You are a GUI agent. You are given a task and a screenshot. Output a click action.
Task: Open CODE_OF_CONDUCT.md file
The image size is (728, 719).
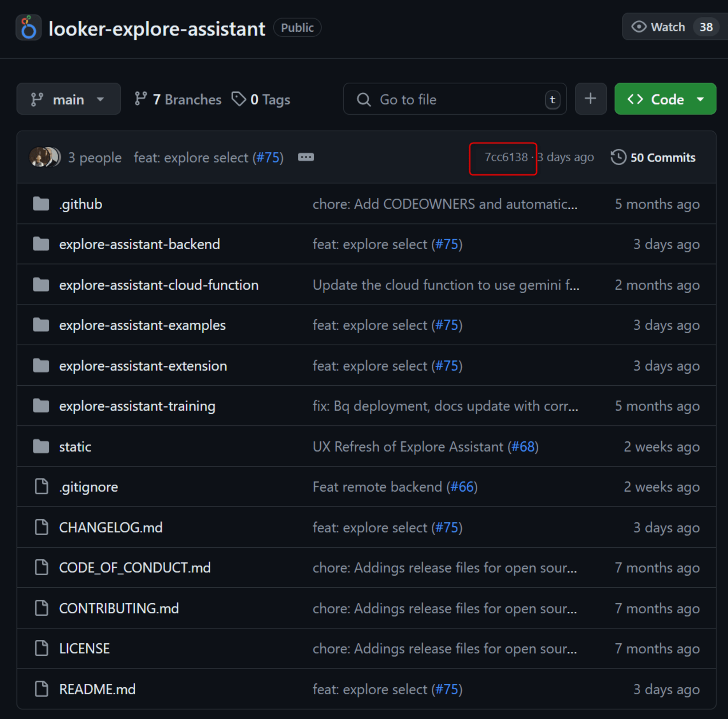(x=135, y=568)
